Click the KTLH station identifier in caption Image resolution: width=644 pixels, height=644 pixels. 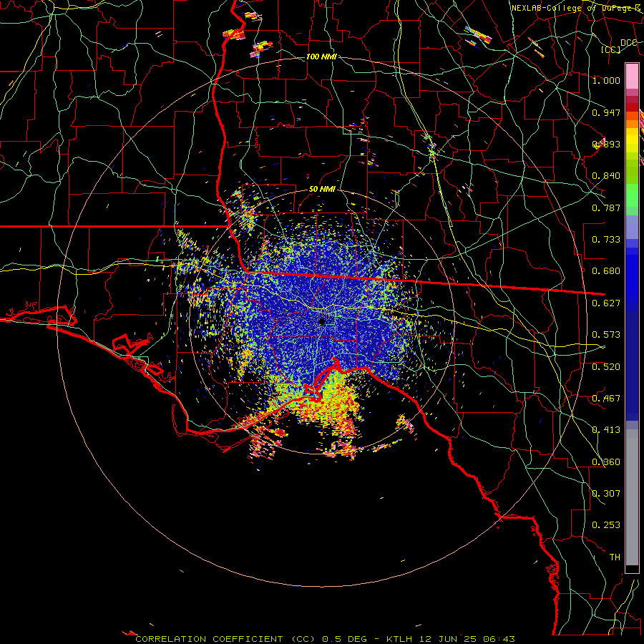tap(399, 639)
